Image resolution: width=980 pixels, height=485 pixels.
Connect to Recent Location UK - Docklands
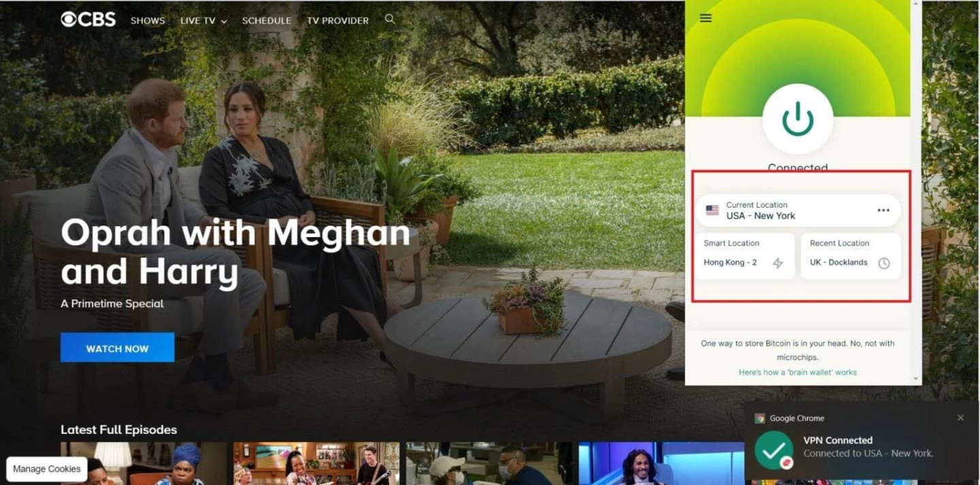[851, 256]
